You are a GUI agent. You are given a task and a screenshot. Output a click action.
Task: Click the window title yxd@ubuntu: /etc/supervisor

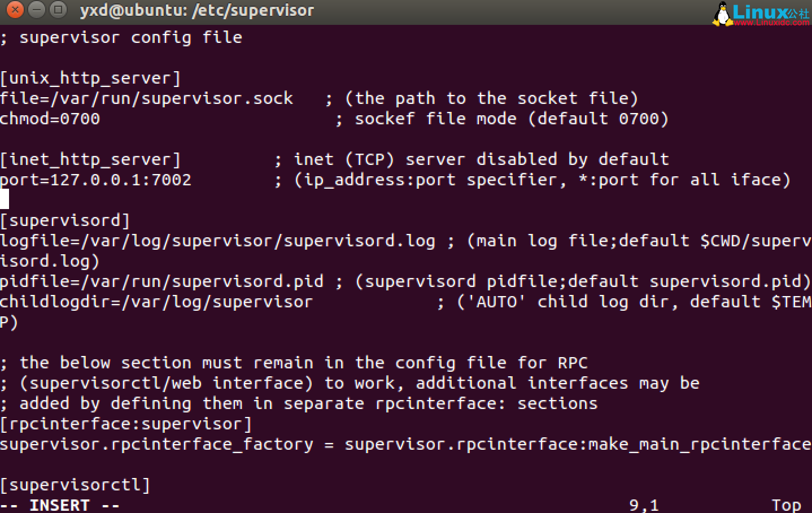point(197,10)
